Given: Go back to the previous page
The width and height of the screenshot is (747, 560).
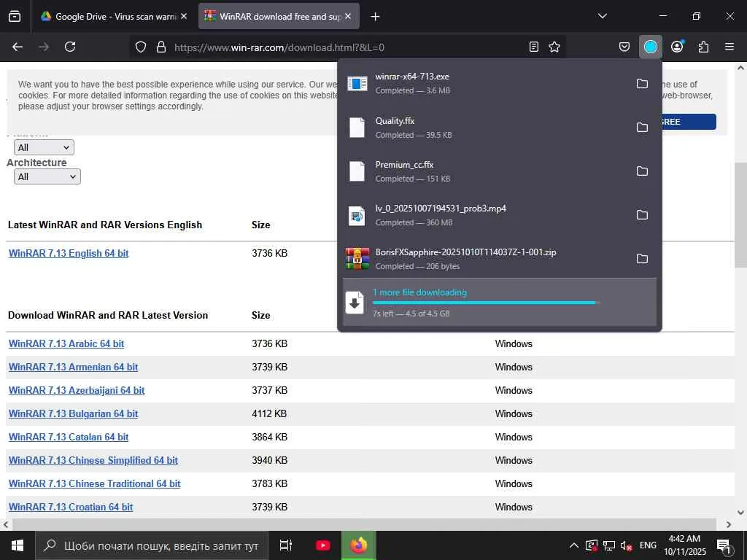Looking at the screenshot, I should [x=18, y=47].
